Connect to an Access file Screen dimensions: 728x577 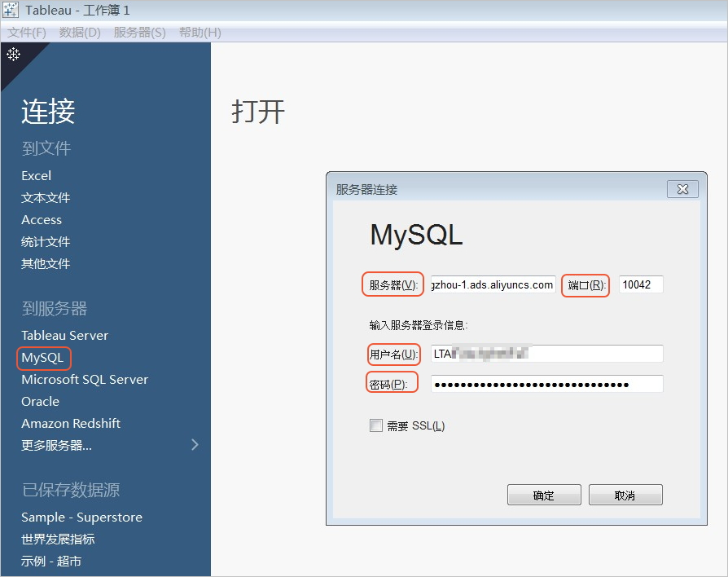(42, 220)
